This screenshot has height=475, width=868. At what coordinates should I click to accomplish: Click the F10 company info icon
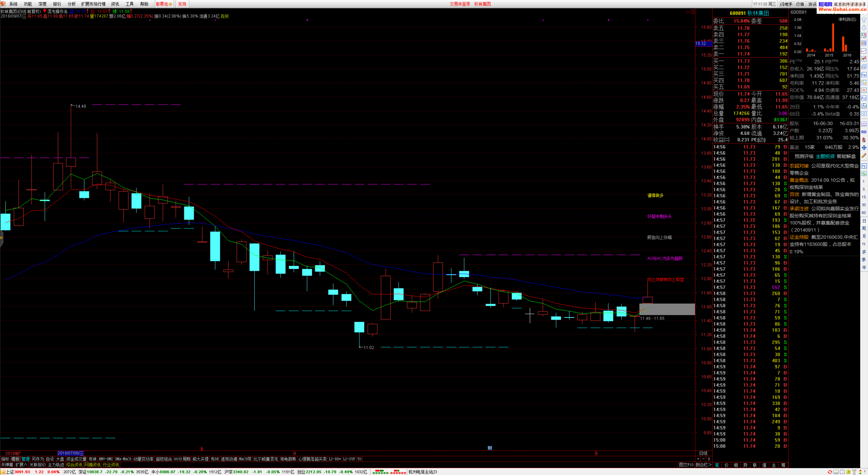click(864, 75)
